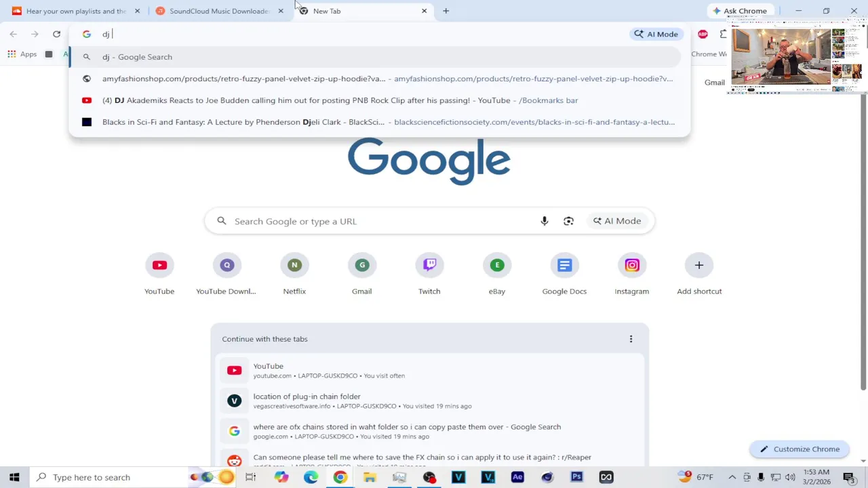This screenshot has width=868, height=488.
Task: Open a new tab with plus button
Action: click(x=446, y=11)
